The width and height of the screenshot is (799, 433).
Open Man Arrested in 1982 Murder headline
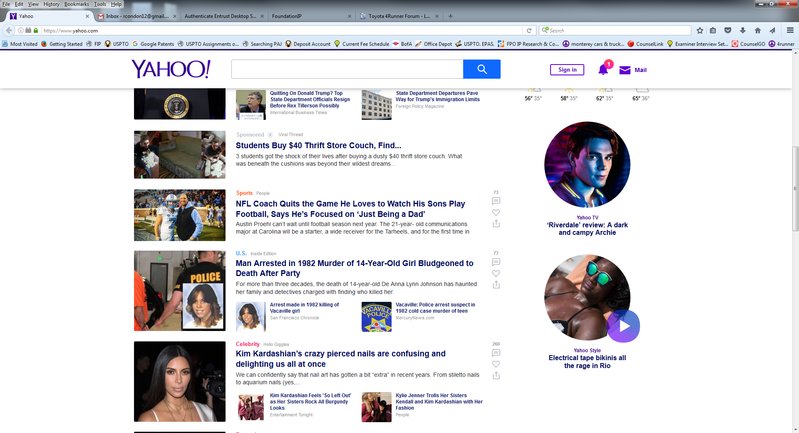tap(354, 268)
